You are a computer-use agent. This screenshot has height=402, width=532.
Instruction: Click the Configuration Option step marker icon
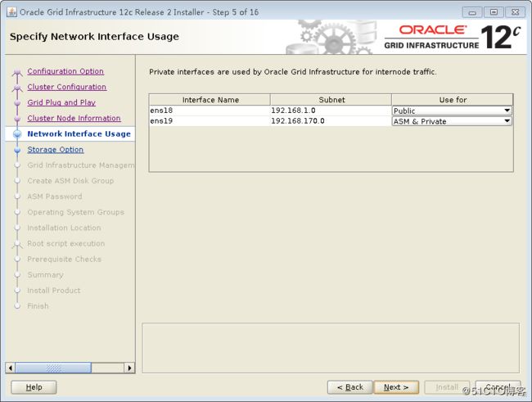17,72
